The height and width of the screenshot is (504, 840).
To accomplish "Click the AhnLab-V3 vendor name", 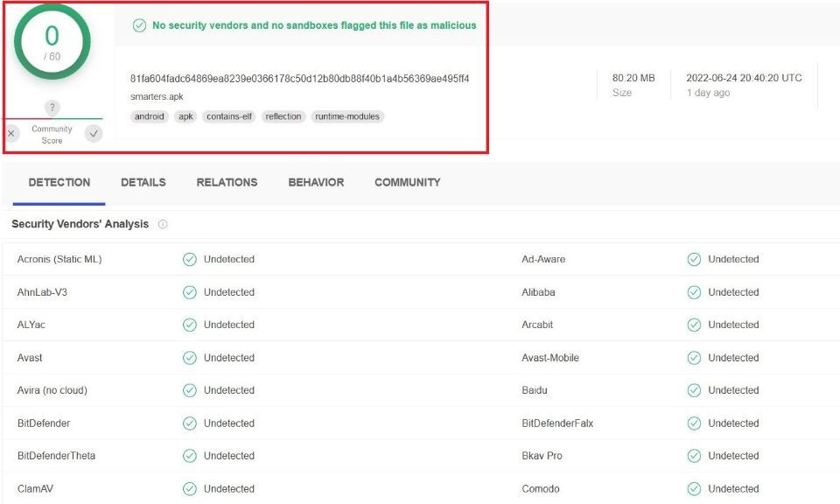I will (42, 292).
